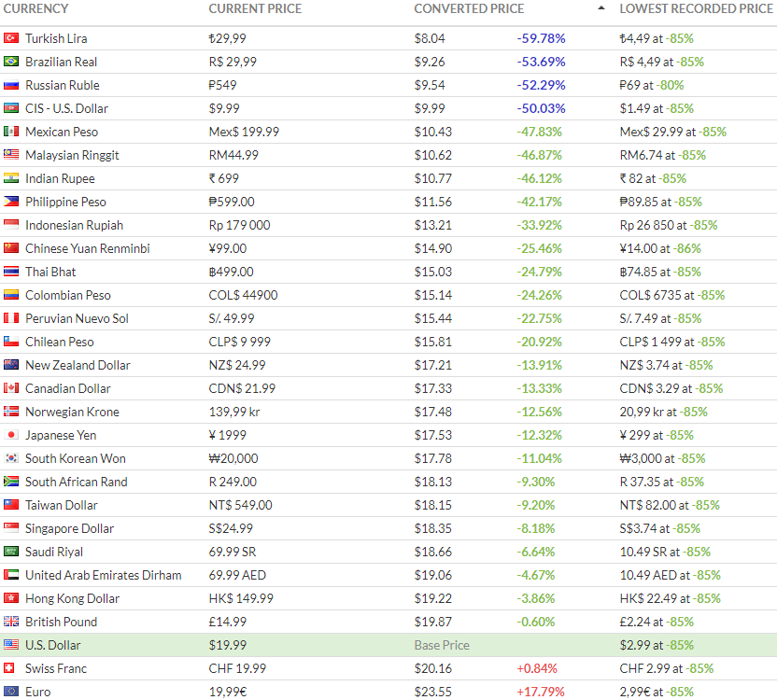
Task: Click the sort arrow beside Converted Price
Action: (600, 8)
